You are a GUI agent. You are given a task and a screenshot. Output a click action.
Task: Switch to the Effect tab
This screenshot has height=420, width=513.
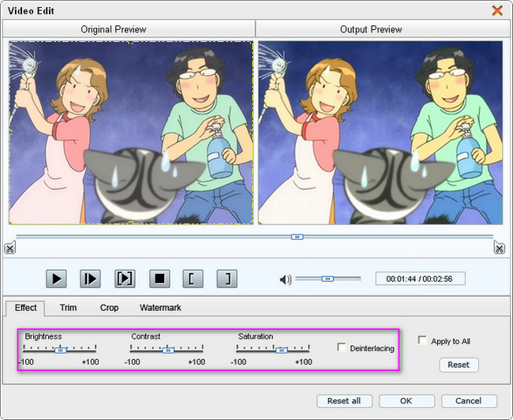[25, 308]
